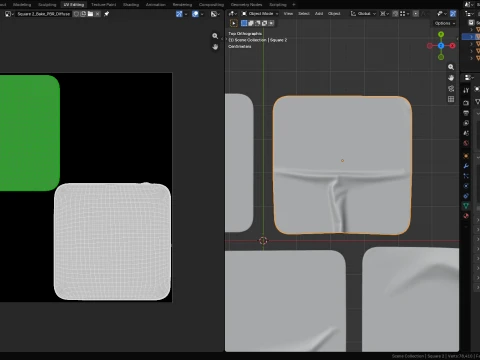
Task: Open the Tool properties tab
Action: coord(466,90)
